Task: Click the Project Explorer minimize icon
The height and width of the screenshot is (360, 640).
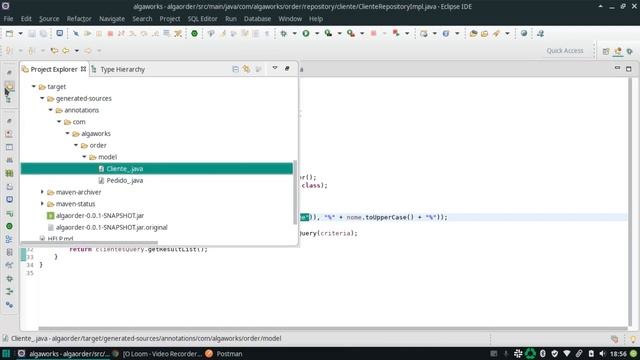Action: pos(287,69)
